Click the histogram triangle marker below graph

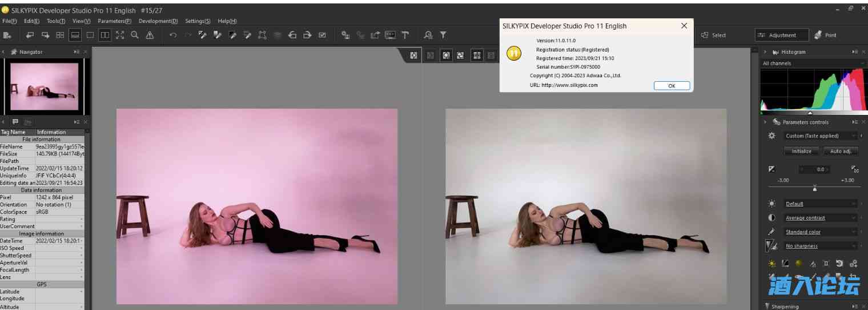[x=810, y=113]
